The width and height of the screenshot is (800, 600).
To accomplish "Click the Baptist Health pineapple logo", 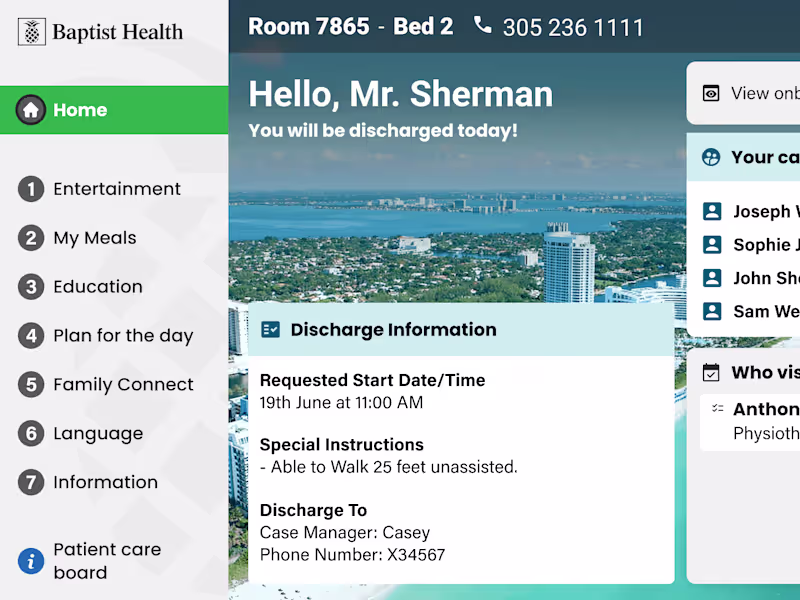I will click(32, 32).
